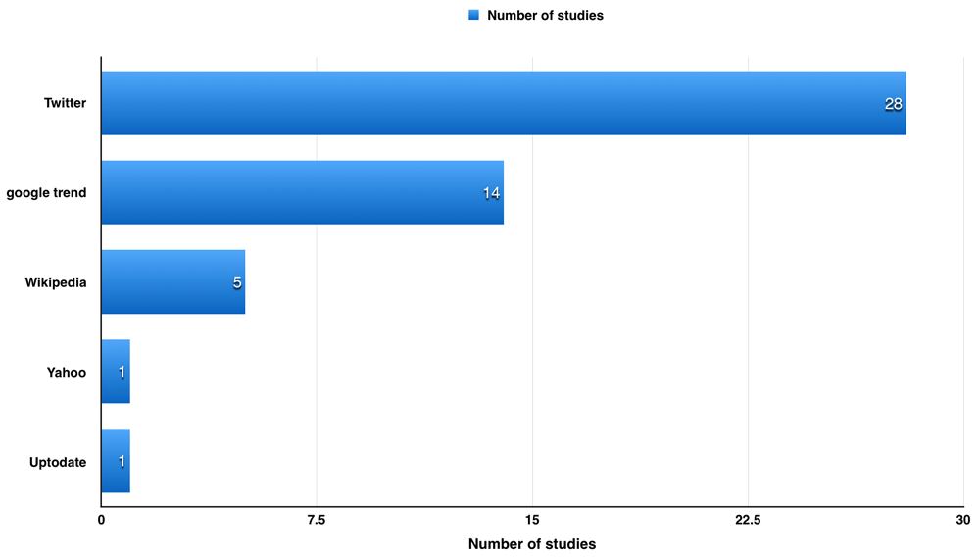Click the x-axis tick label 30
The image size is (980, 557).
click(x=963, y=520)
